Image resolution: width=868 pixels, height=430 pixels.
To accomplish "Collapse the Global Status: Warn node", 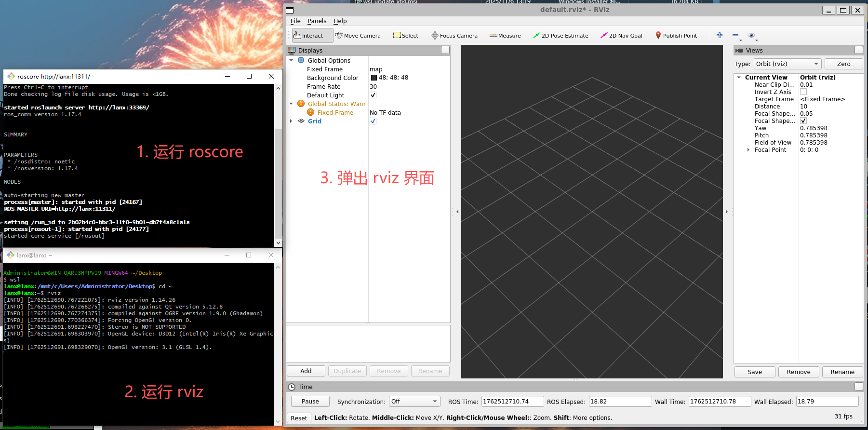I will 291,104.
